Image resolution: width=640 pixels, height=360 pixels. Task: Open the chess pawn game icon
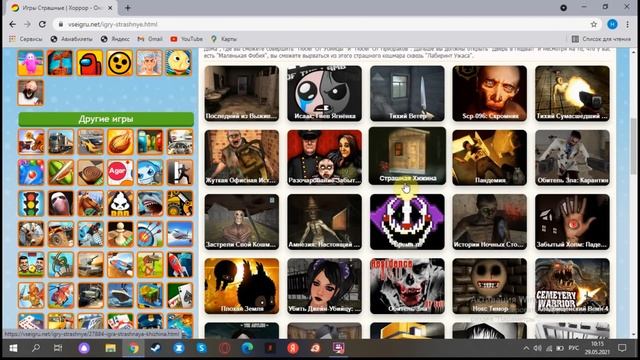tap(120, 234)
